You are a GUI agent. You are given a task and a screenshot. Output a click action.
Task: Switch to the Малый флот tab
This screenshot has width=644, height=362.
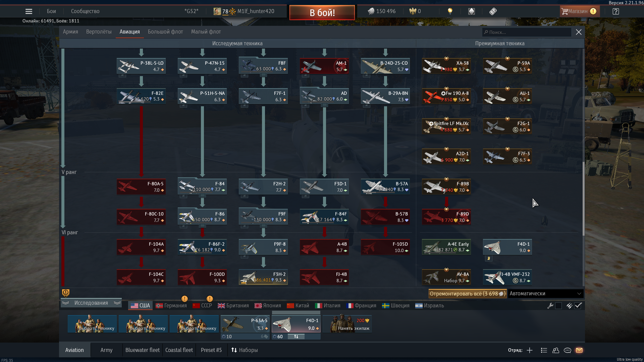(206, 32)
